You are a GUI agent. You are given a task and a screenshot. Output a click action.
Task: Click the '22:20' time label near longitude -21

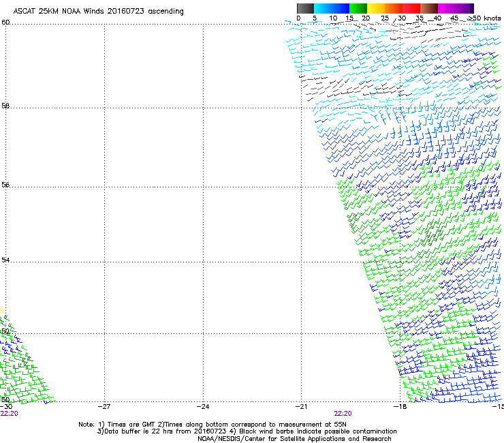[343, 414]
